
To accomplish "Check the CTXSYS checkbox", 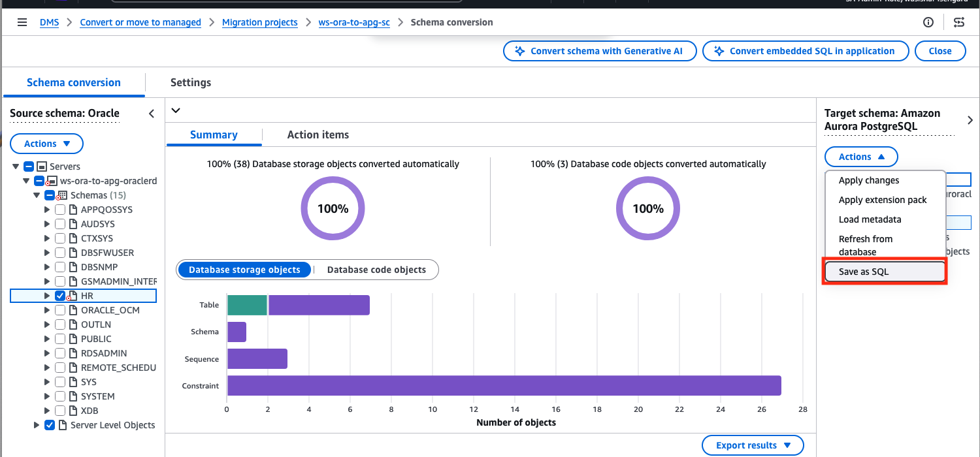I will 60,238.
